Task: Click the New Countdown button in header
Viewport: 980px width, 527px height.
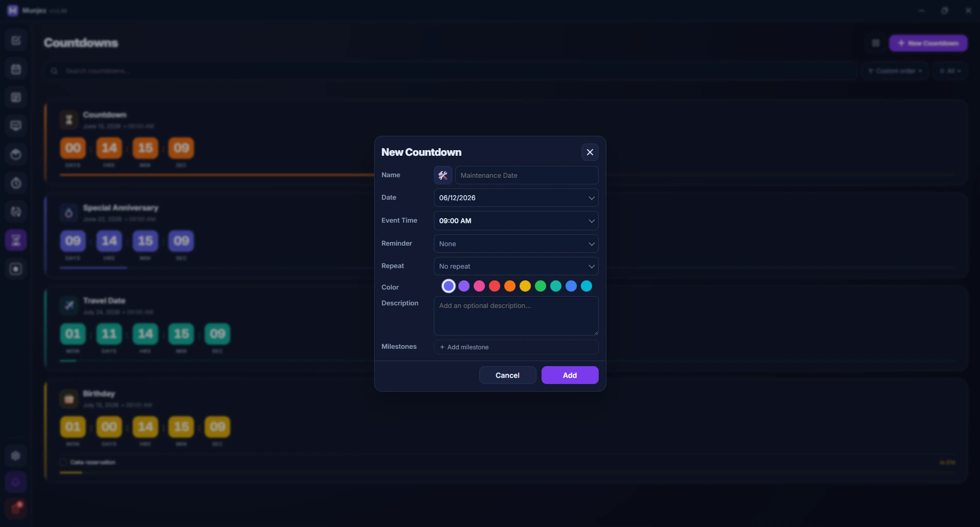Action: (928, 43)
